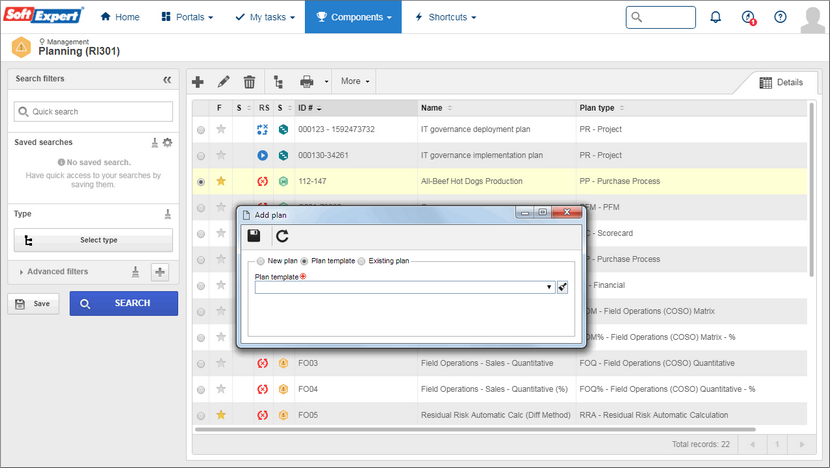Open the help question mark icon
Image resolution: width=830 pixels, height=468 pixels.
(x=780, y=17)
